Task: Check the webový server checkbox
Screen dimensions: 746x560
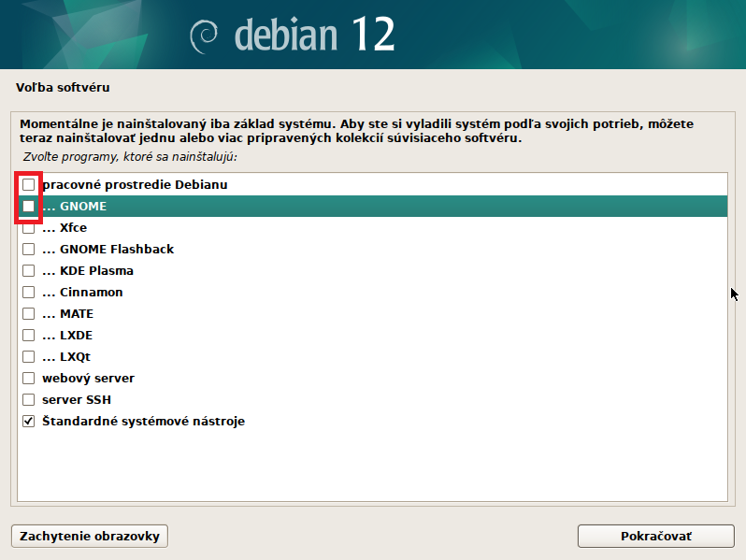Action: tap(29, 379)
